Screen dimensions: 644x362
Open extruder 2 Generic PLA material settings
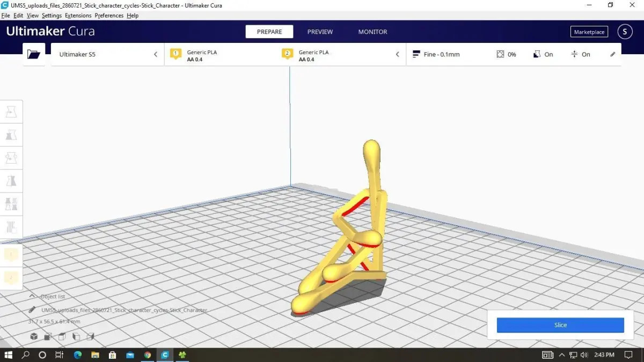click(x=332, y=55)
